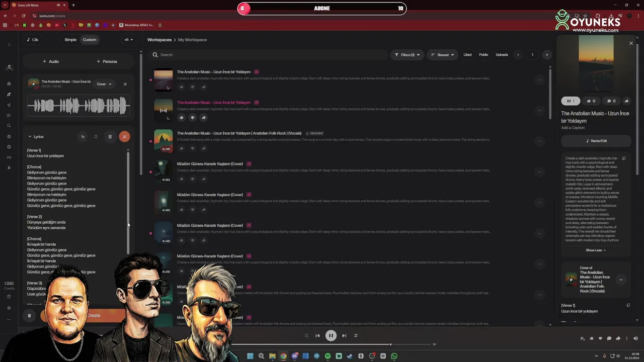Skip to the previous track
The height and width of the screenshot is (362, 644).
(317, 335)
